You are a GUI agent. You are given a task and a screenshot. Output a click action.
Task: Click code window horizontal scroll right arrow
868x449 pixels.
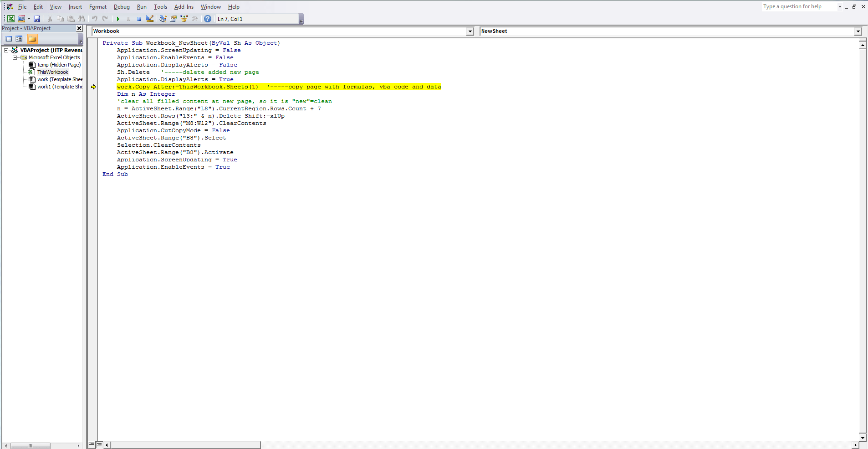pyautogui.click(x=855, y=445)
